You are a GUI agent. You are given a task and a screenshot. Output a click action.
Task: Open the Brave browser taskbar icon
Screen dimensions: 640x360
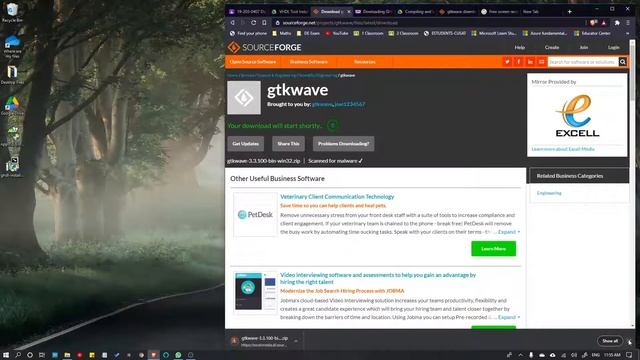[153, 355]
